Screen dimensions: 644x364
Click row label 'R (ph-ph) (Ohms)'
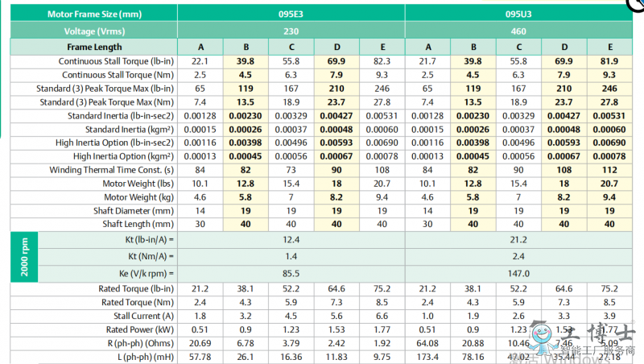[x=140, y=343]
